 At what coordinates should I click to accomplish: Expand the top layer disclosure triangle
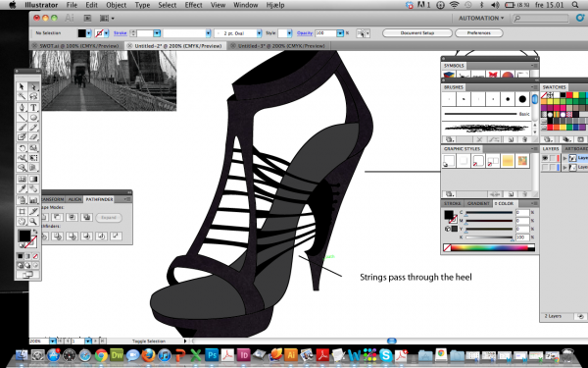click(564, 158)
